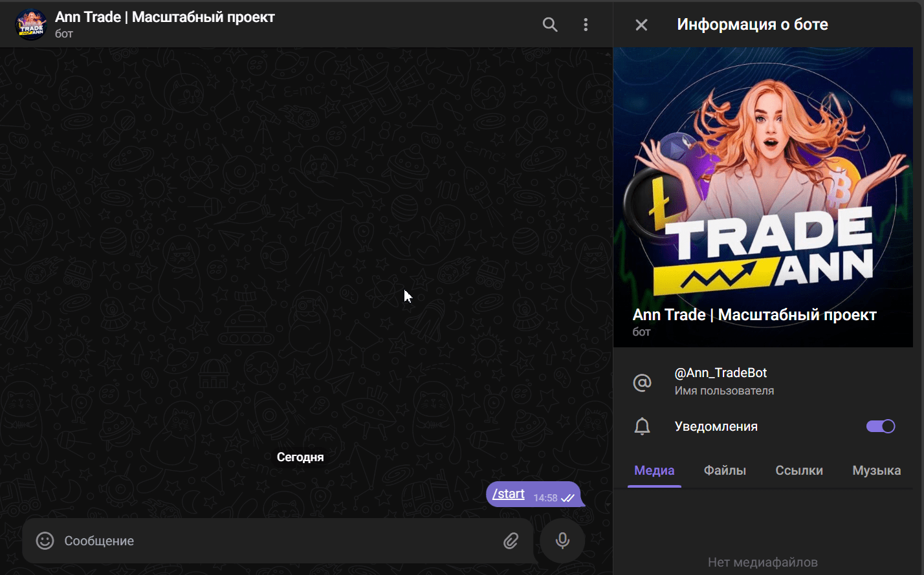This screenshot has height=575, width=924.
Task: Open the three-dot chat menu
Action: point(586,25)
